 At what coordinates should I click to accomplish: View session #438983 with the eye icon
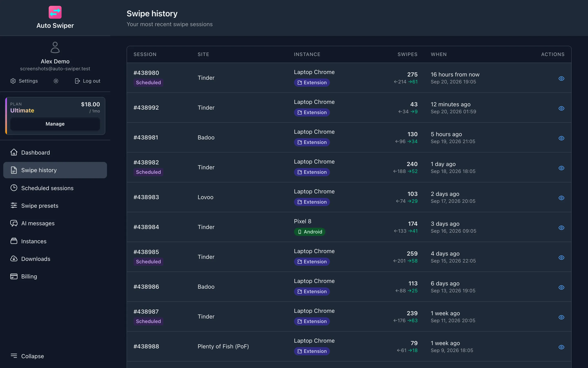pyautogui.click(x=561, y=198)
